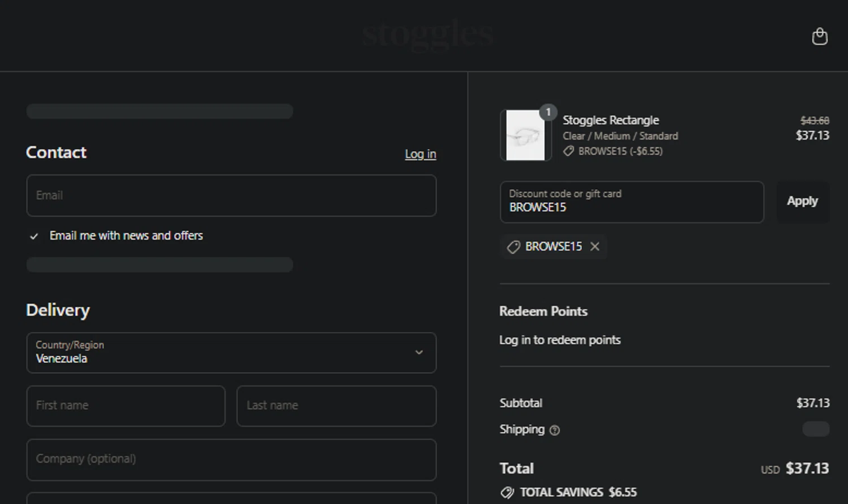848x504 pixels.
Task: Click the tag icon on the BROWSE15 chip
Action: pos(513,247)
